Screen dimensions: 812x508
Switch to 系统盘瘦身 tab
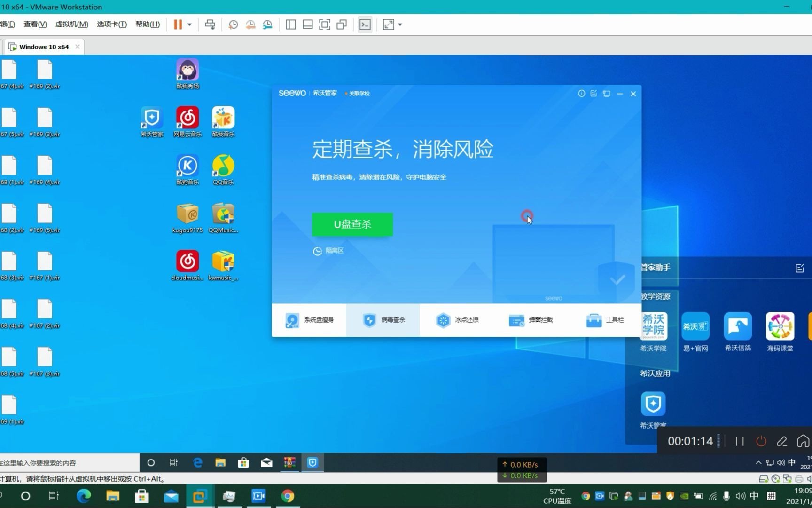(x=309, y=320)
